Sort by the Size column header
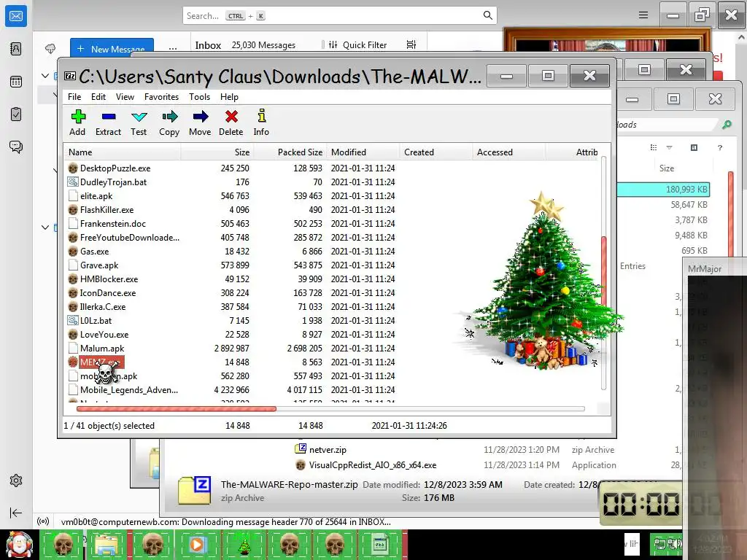The width and height of the screenshot is (747, 560). coord(217,152)
